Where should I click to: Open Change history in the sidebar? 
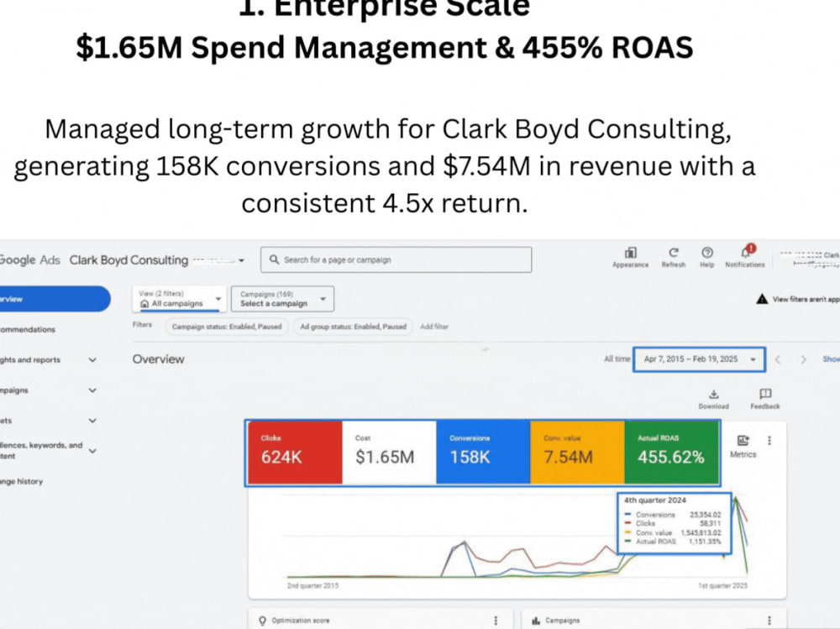(x=22, y=481)
